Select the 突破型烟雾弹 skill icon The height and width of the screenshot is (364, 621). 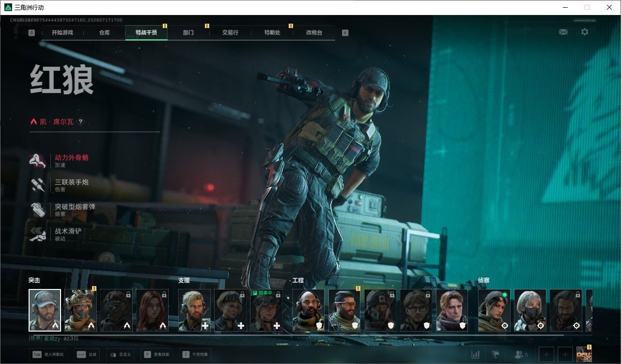38,210
